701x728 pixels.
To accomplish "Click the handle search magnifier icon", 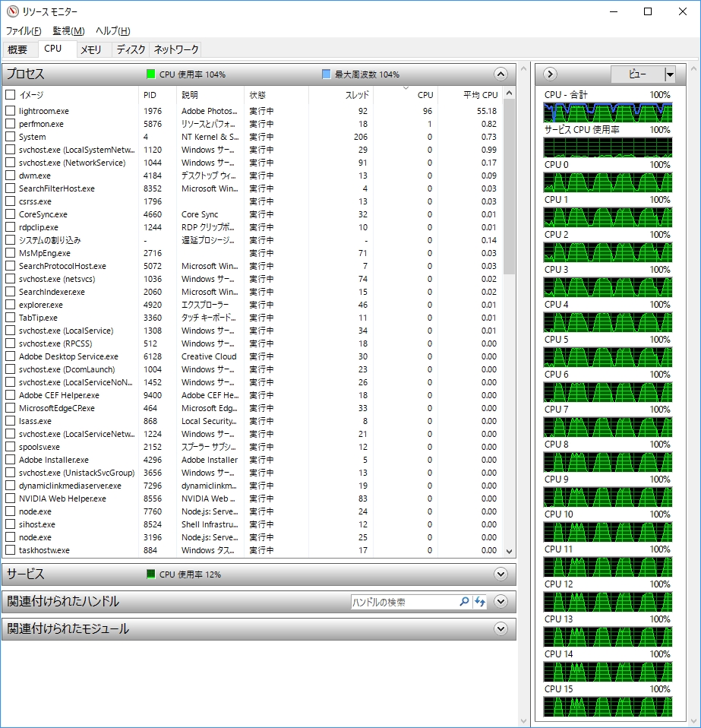I will tap(464, 601).
